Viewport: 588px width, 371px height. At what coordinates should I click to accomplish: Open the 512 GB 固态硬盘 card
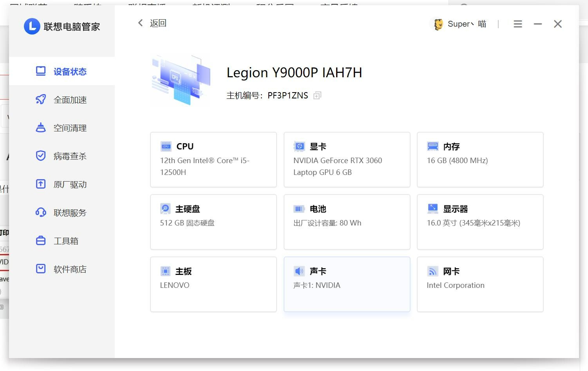coord(213,222)
